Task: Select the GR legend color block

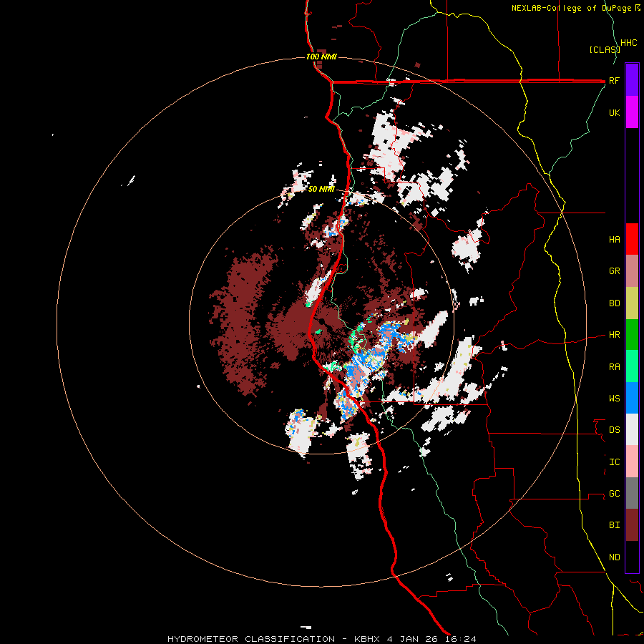Action: 632,271
